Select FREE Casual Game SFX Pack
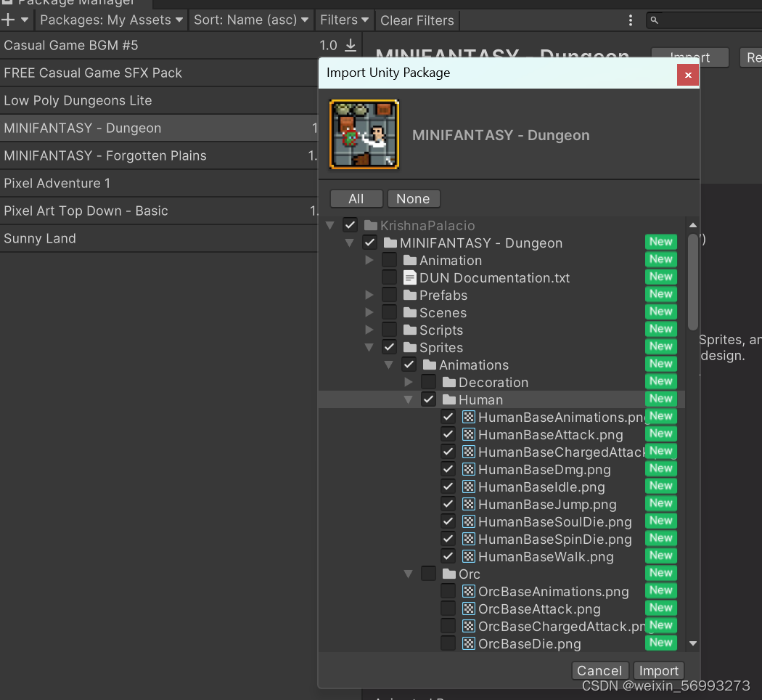 click(159, 73)
